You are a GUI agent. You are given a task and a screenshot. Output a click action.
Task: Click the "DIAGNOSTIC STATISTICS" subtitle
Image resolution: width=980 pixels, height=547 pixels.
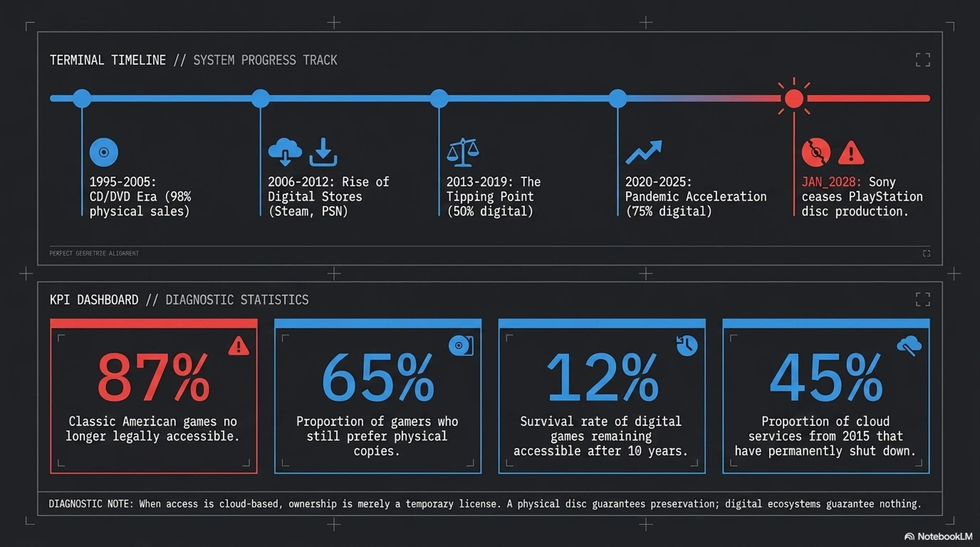click(237, 300)
